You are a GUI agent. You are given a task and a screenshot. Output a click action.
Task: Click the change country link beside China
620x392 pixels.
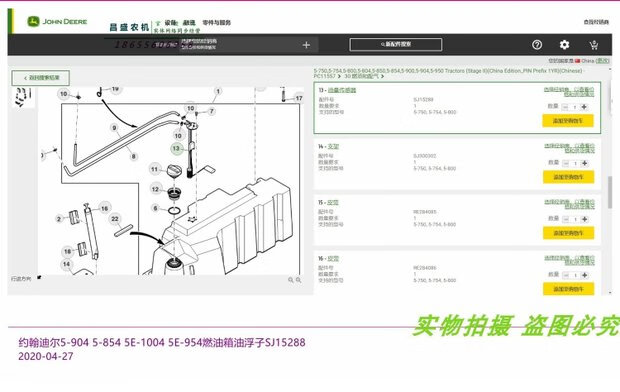click(603, 61)
